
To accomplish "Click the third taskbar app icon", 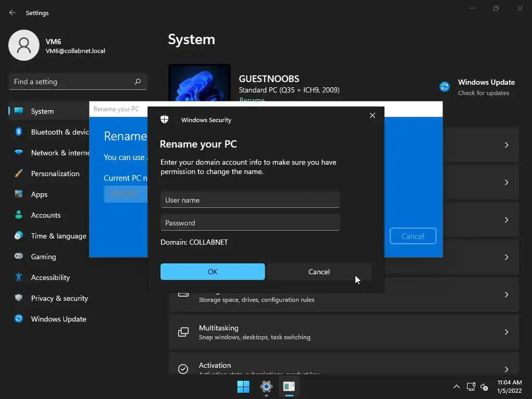I will (x=289, y=387).
